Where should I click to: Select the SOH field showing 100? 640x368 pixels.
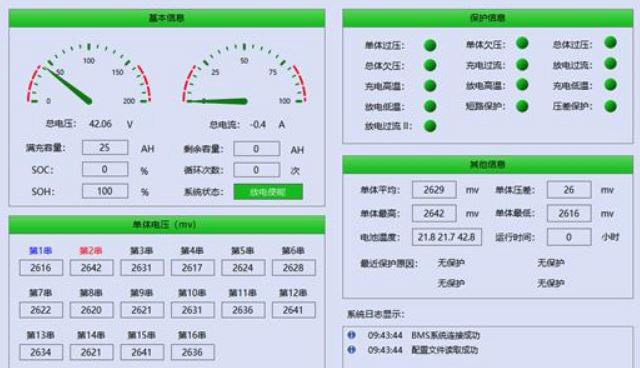[105, 191]
